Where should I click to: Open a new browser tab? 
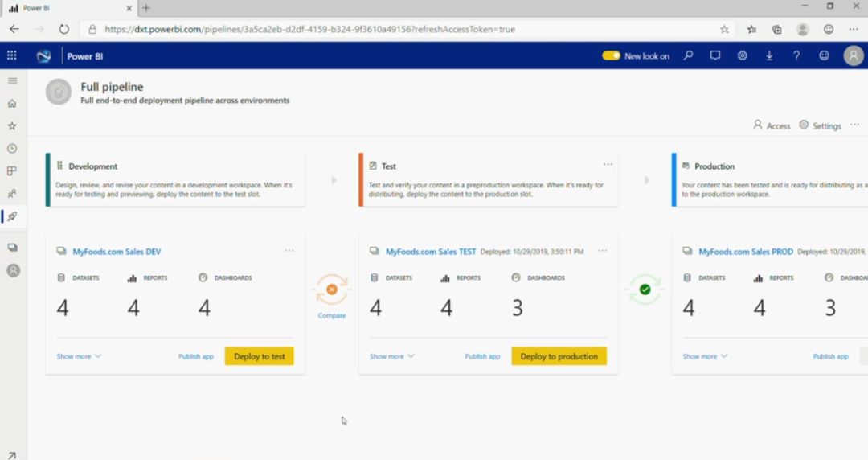point(146,8)
